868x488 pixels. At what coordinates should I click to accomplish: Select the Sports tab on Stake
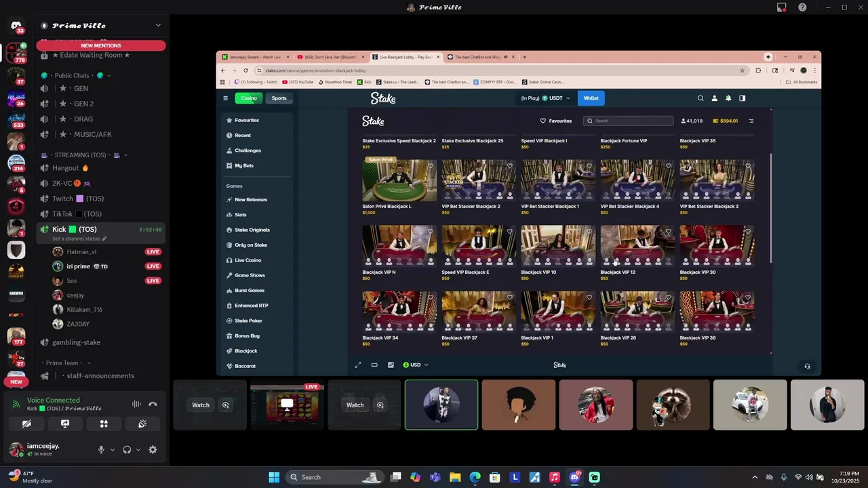(279, 98)
